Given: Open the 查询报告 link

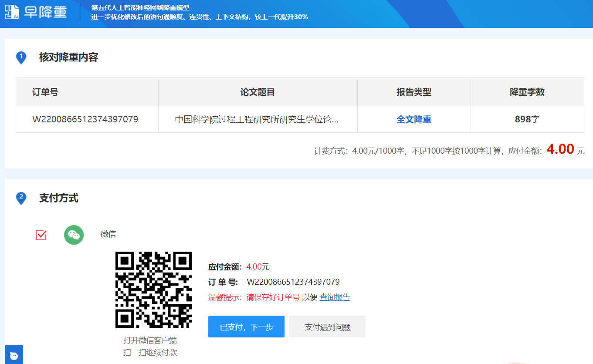Looking at the screenshot, I should (x=335, y=297).
